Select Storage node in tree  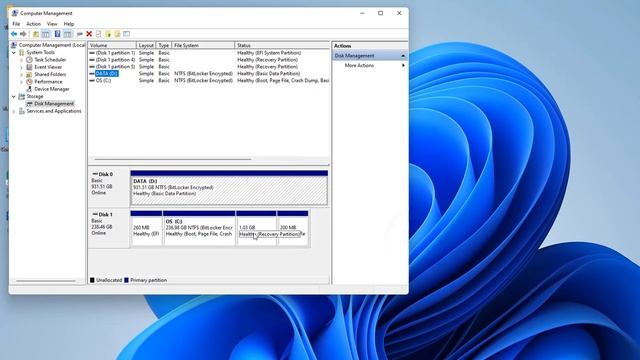35,96
